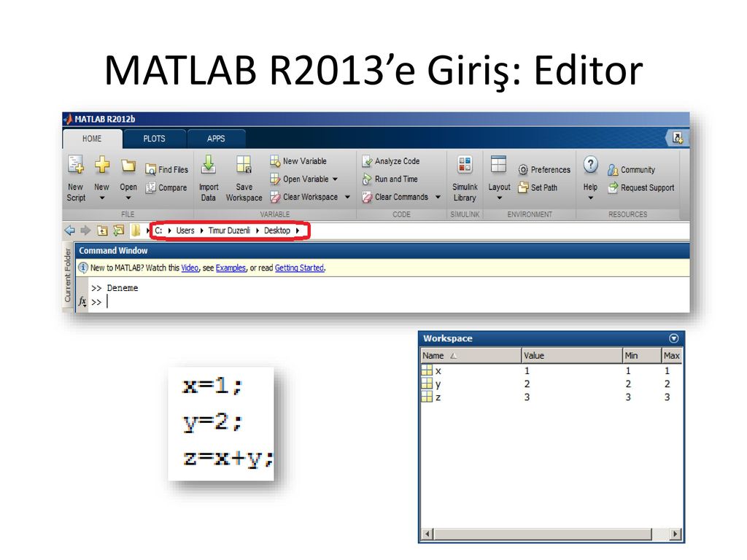Viewport: 747px width, 560px height.
Task: Expand the New dropdown arrow
Action: (101, 198)
